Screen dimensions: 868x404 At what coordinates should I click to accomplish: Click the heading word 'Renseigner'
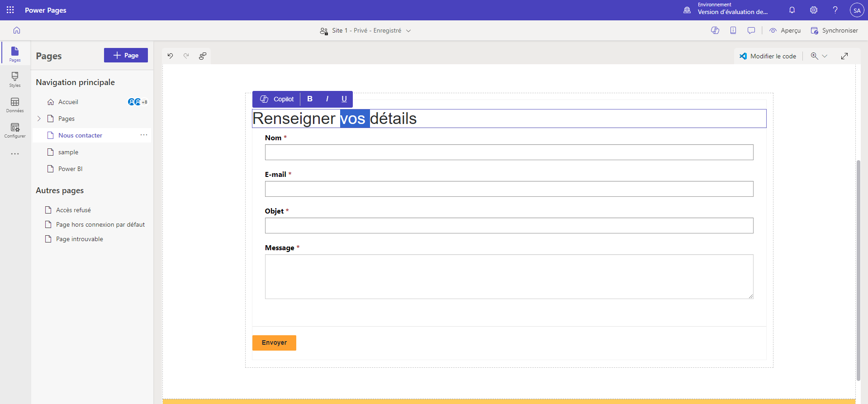coord(294,119)
